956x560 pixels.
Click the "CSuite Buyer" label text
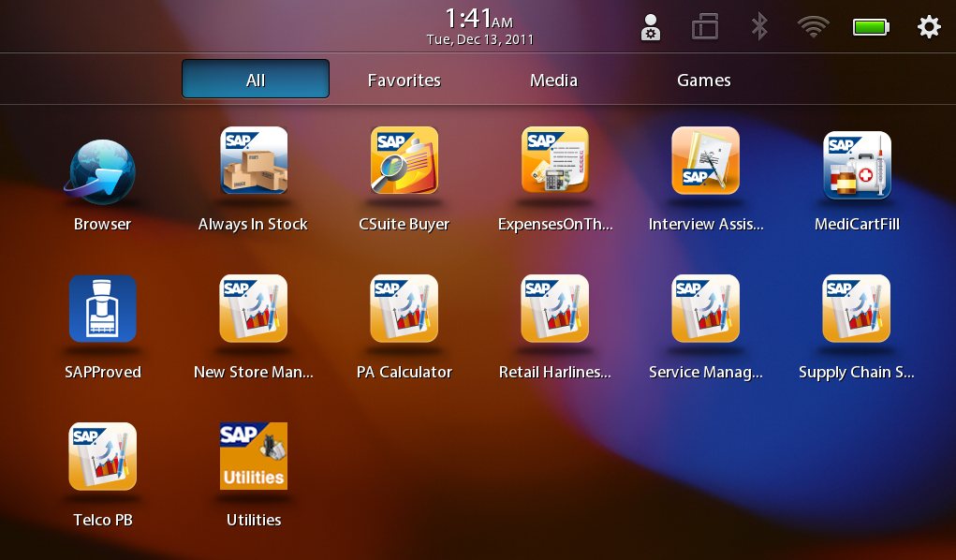[404, 225]
